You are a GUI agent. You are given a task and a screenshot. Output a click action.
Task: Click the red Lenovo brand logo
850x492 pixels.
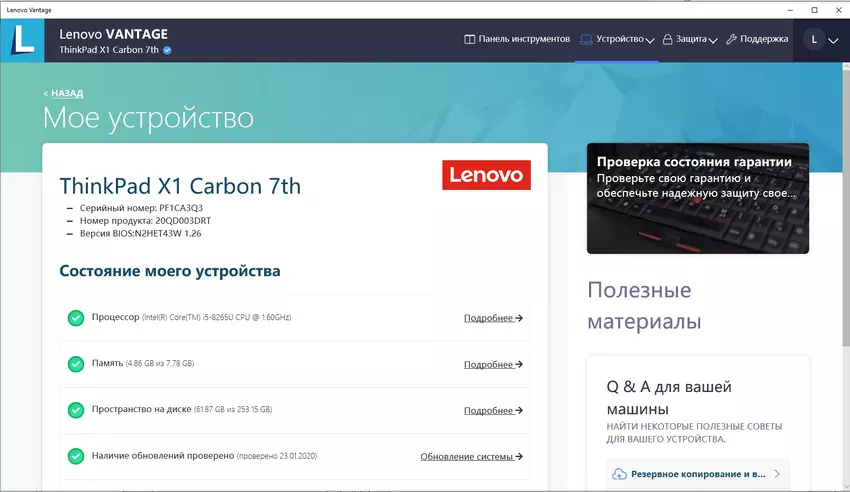[x=486, y=175]
